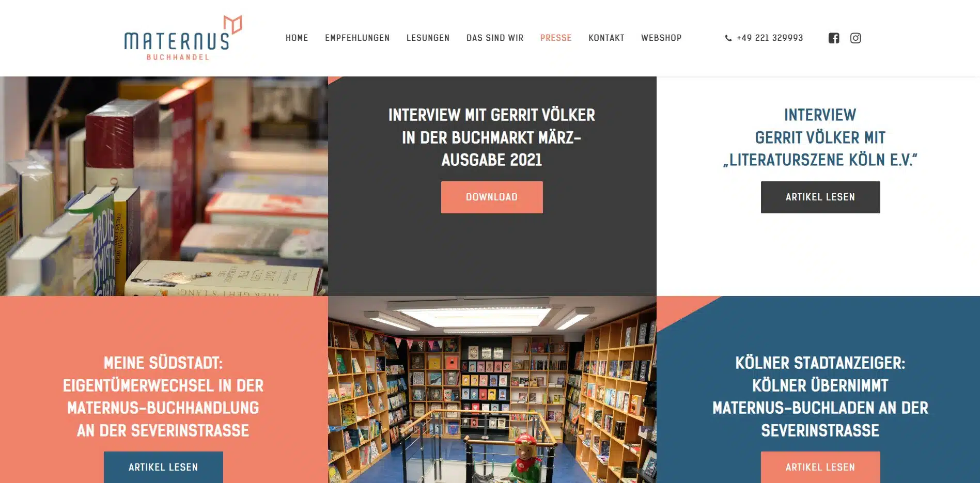Select the highlighted Presse menu item
The height and width of the screenshot is (483, 980).
point(556,38)
